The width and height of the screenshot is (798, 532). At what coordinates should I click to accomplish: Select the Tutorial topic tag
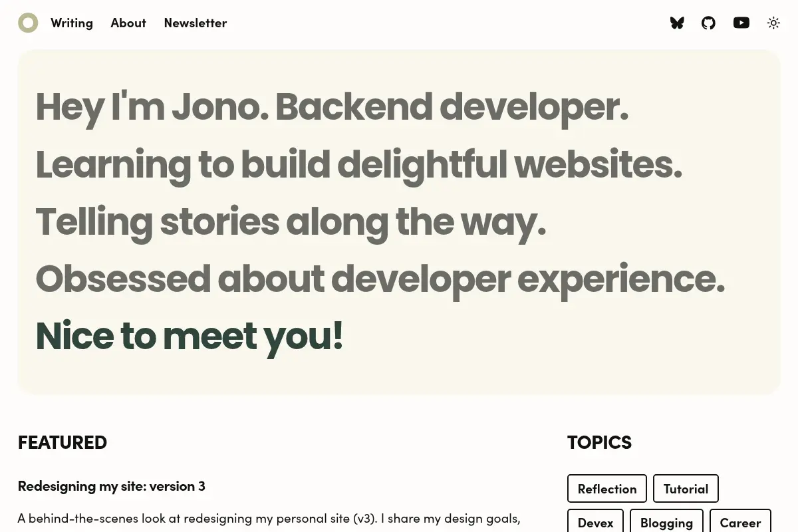tap(686, 489)
